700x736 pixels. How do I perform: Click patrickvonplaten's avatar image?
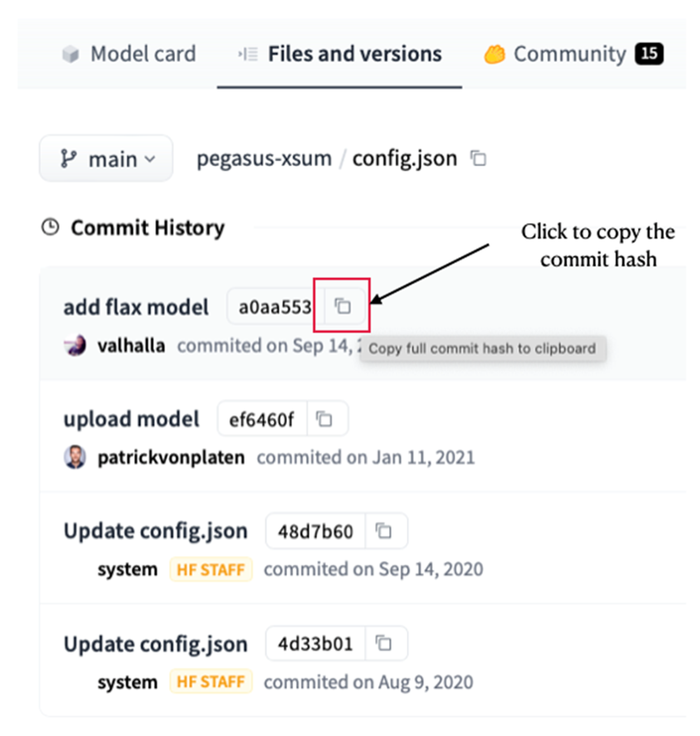coord(75,457)
